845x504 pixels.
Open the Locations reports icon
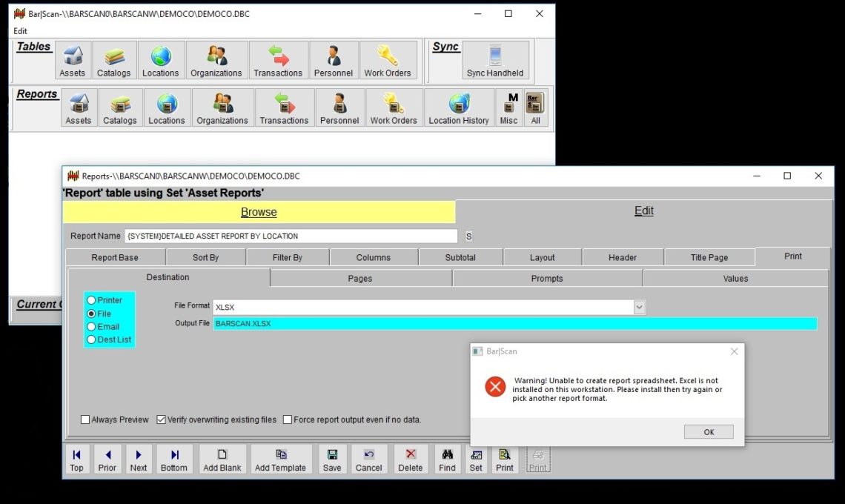[x=167, y=107]
